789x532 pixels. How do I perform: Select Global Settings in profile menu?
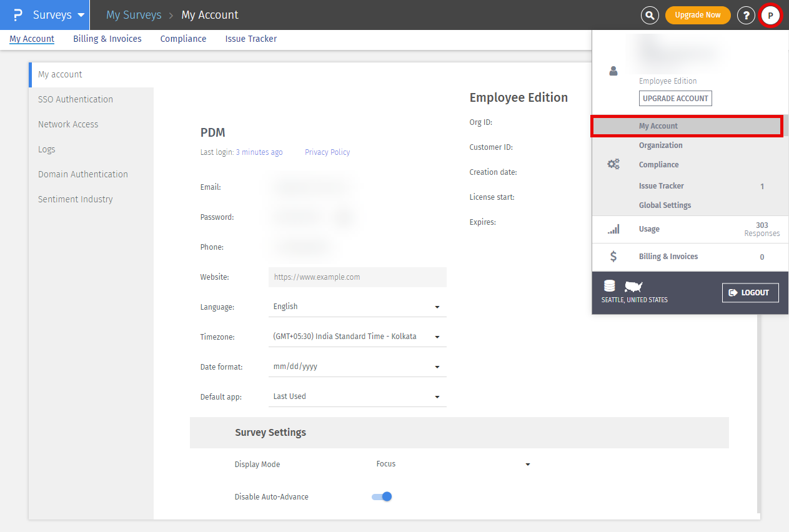[665, 205]
